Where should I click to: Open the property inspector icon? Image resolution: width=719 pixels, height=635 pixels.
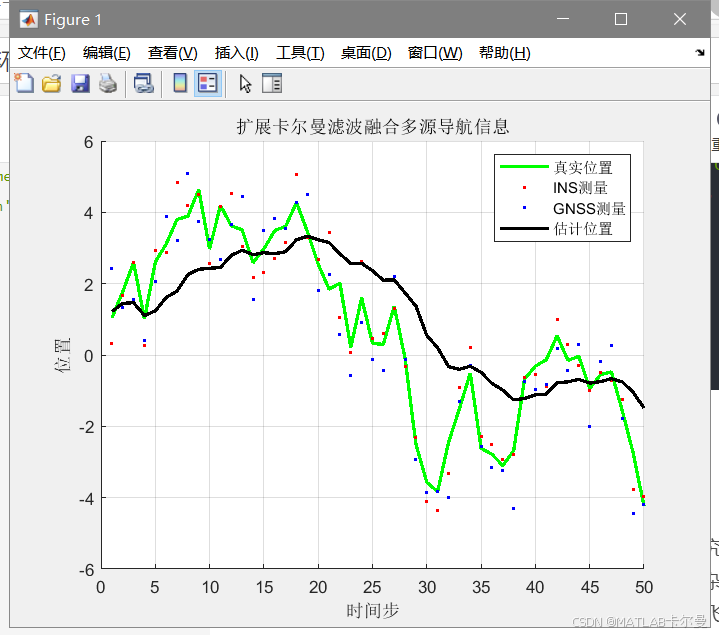pyautogui.click(x=272, y=83)
